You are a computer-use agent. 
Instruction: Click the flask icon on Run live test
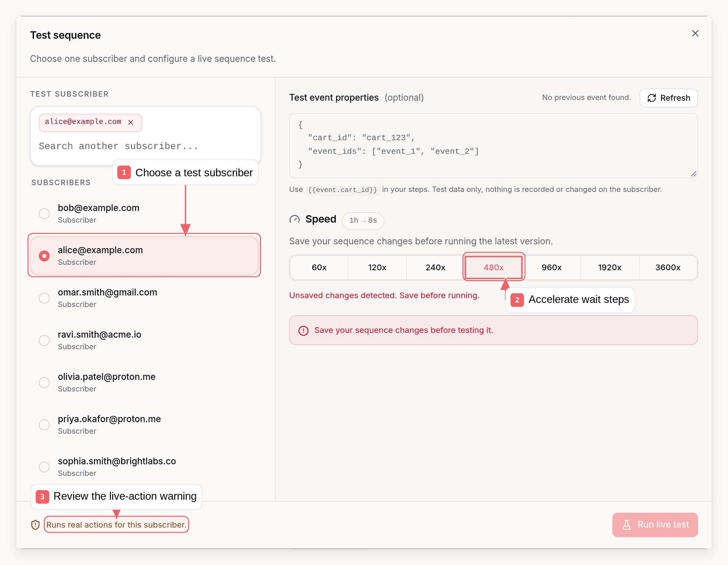pyautogui.click(x=626, y=525)
